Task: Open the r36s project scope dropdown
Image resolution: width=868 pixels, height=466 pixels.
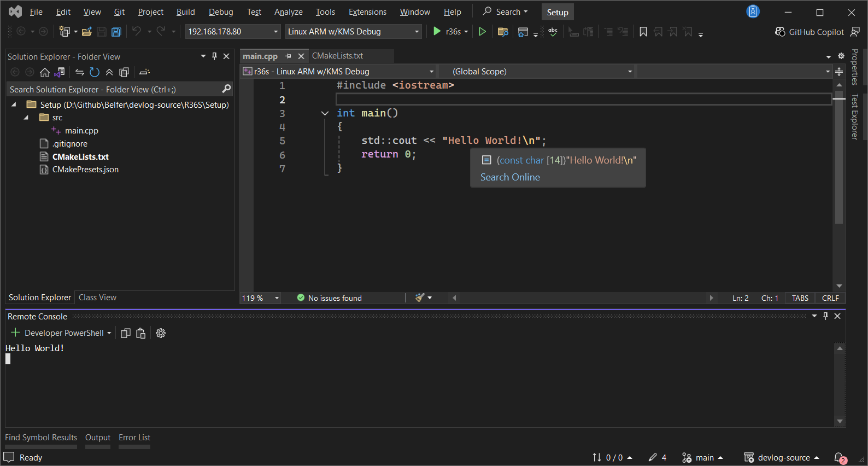Action: click(x=338, y=72)
